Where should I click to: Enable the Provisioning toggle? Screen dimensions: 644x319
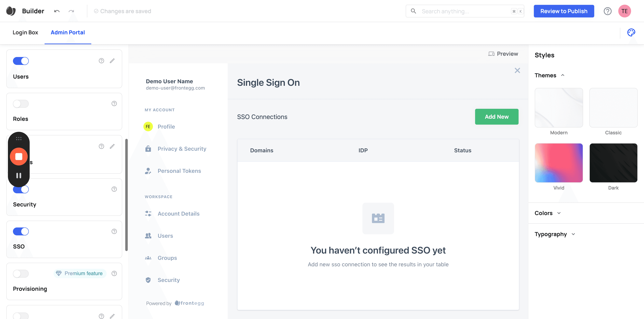(21, 274)
